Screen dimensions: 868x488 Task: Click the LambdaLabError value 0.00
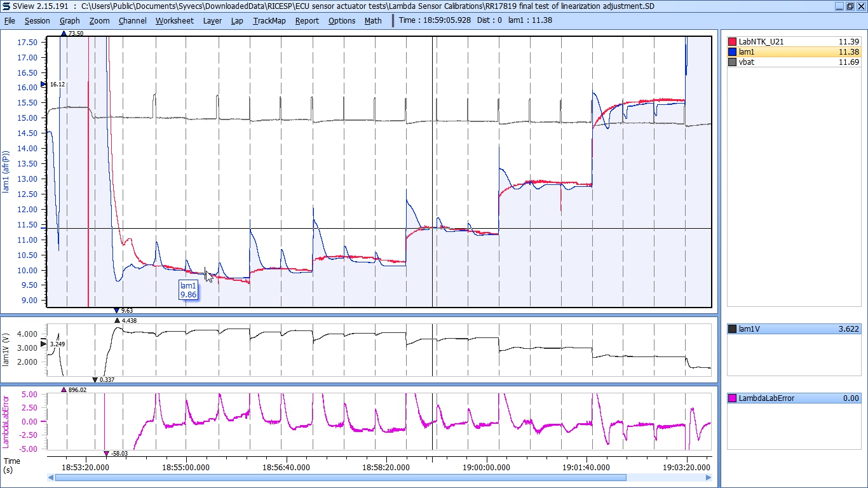tap(851, 398)
